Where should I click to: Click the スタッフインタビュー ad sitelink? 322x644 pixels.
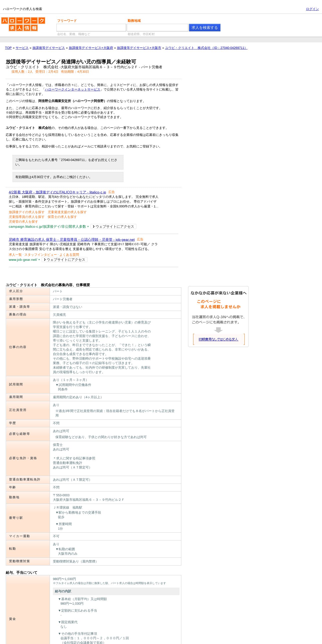click(41, 255)
